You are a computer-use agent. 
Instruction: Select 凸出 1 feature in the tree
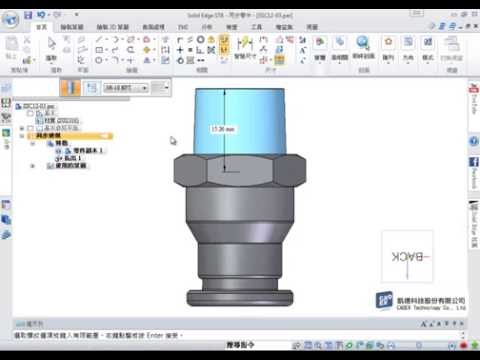tap(73, 158)
